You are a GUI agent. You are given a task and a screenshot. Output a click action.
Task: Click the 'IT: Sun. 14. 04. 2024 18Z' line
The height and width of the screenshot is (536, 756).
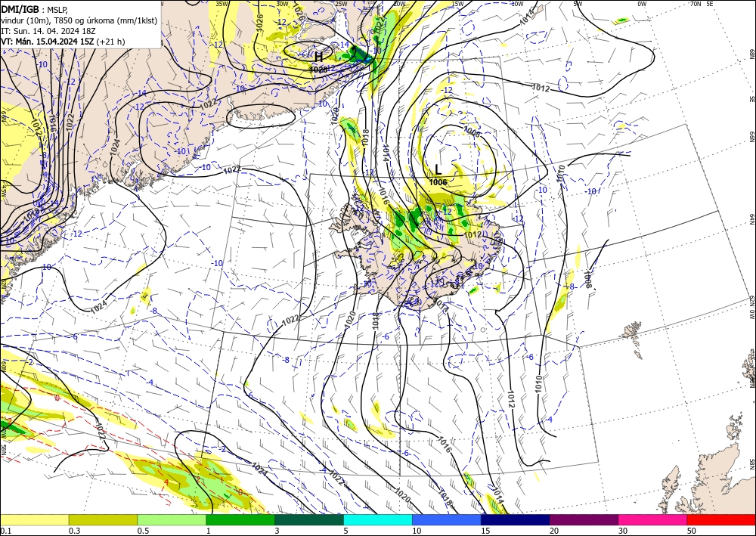tap(48, 31)
